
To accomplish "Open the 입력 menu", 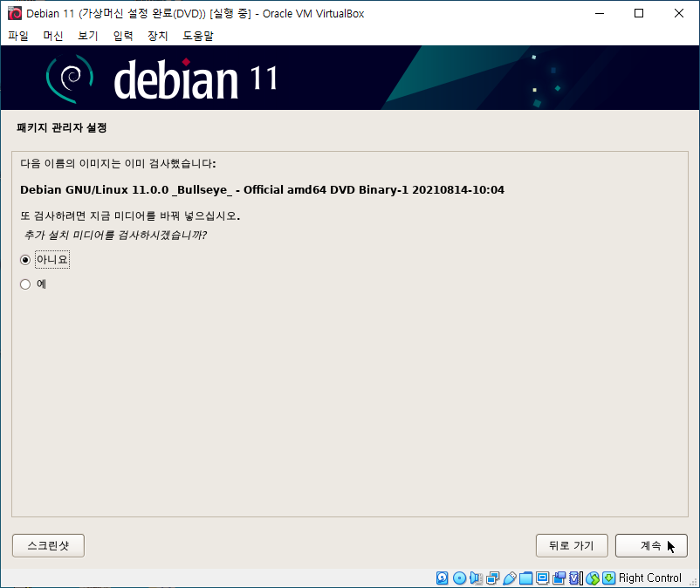I will pyautogui.click(x=123, y=36).
